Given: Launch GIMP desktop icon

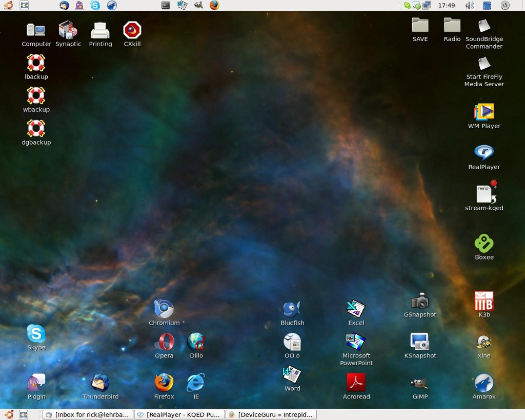Looking at the screenshot, I should pos(420,383).
